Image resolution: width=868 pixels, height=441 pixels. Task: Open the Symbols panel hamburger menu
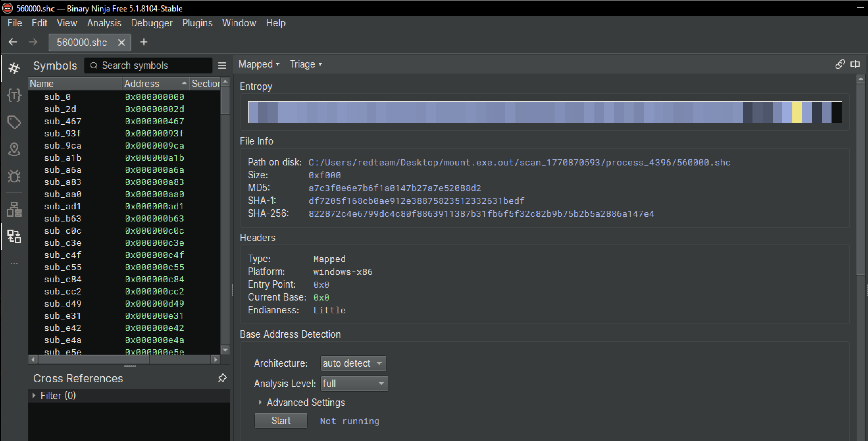(222, 66)
